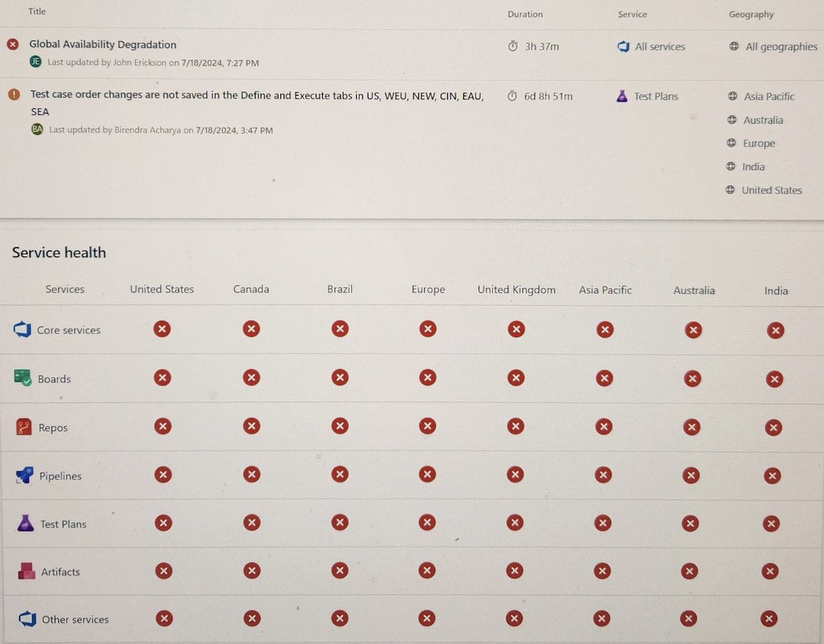Click the Canada column header
The height and width of the screenshot is (644, 824).
coord(251,289)
